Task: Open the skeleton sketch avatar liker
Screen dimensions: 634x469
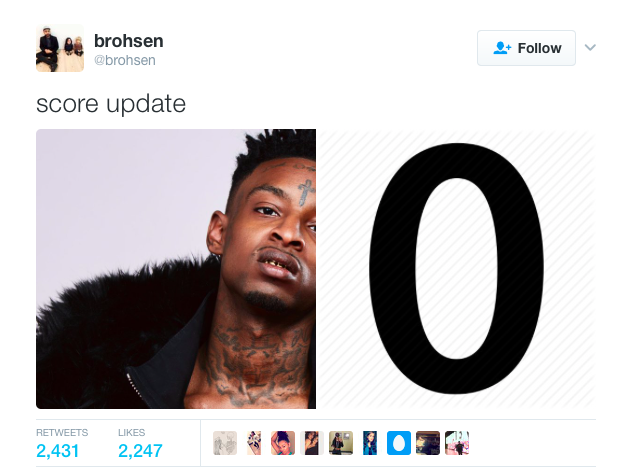Action: tap(225, 443)
